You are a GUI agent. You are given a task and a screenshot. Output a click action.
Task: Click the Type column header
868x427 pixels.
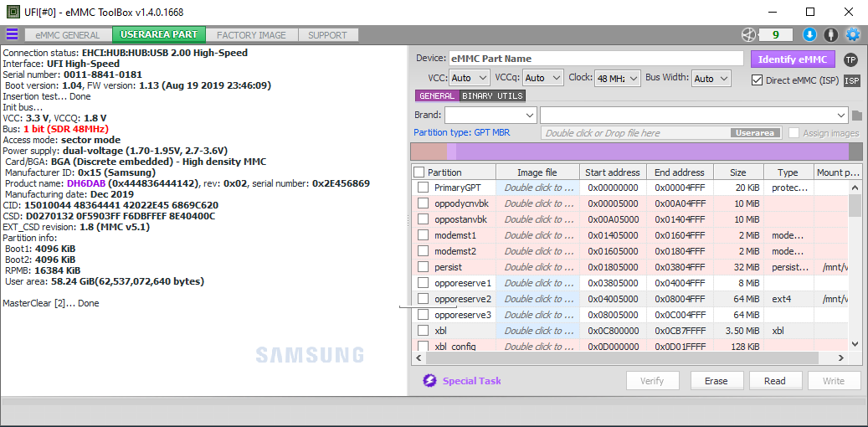coord(788,172)
